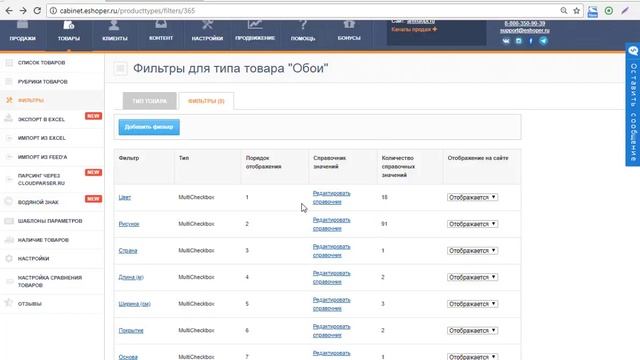Open the Помощь section in top navigation

pos(303,31)
